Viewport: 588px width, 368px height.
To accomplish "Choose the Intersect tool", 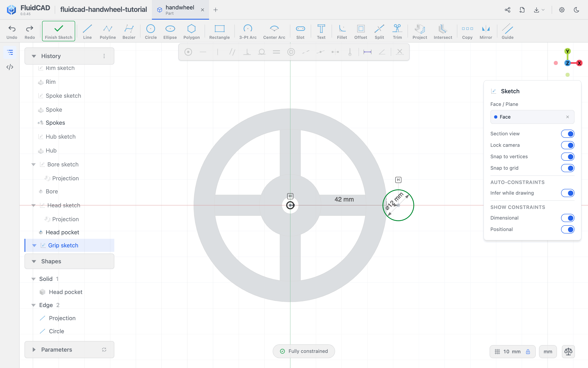I will [x=443, y=31].
